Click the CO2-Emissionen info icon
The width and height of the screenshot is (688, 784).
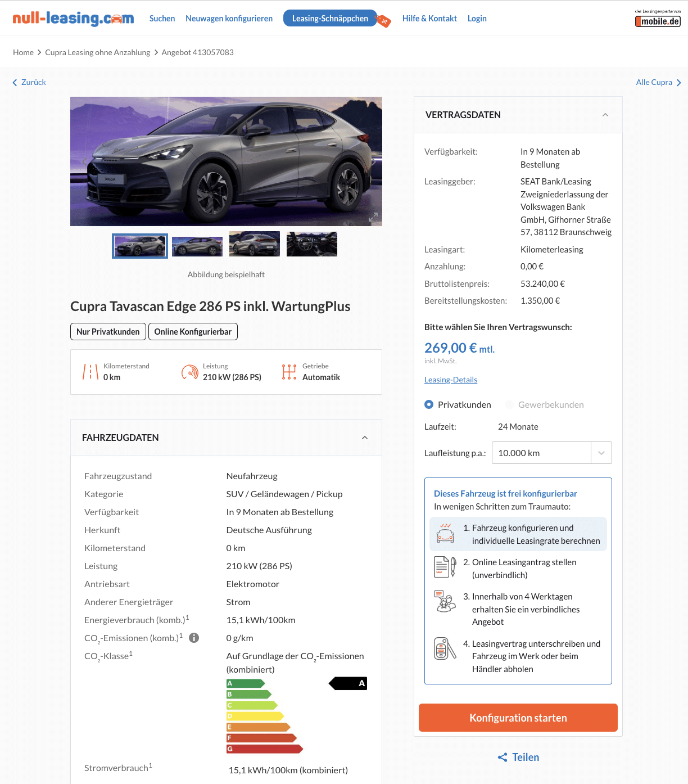(x=194, y=638)
